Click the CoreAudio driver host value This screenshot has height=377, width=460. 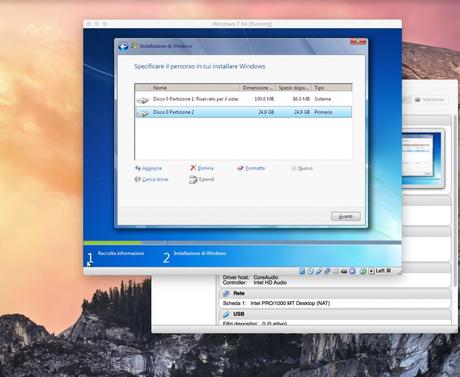point(266,277)
